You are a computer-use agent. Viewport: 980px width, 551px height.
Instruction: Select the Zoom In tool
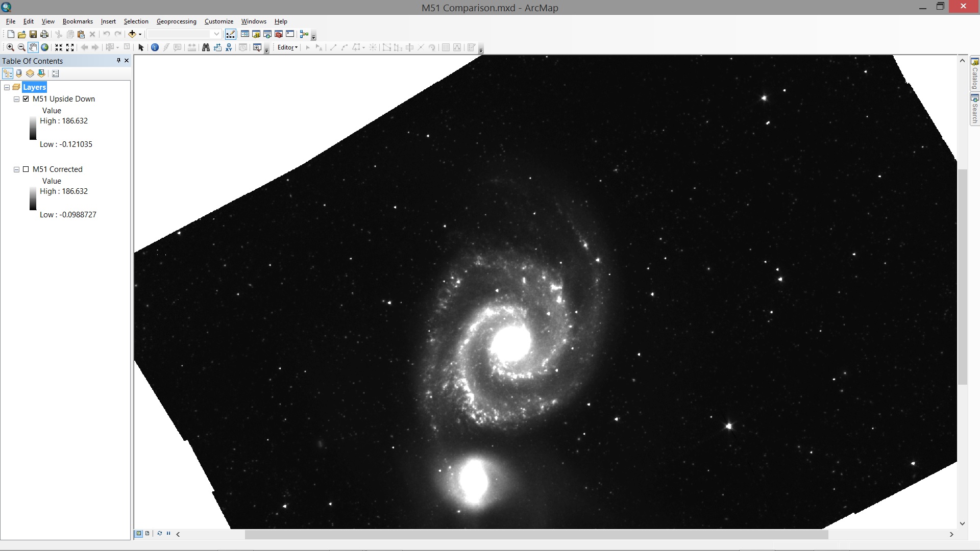click(x=10, y=47)
